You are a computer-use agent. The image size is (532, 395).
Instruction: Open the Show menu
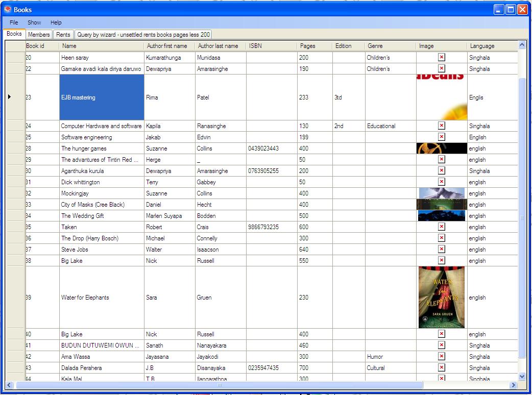pyautogui.click(x=34, y=22)
